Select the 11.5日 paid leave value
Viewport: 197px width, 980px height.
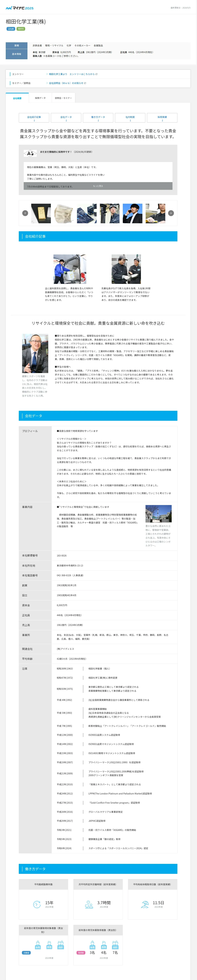pos(159,903)
